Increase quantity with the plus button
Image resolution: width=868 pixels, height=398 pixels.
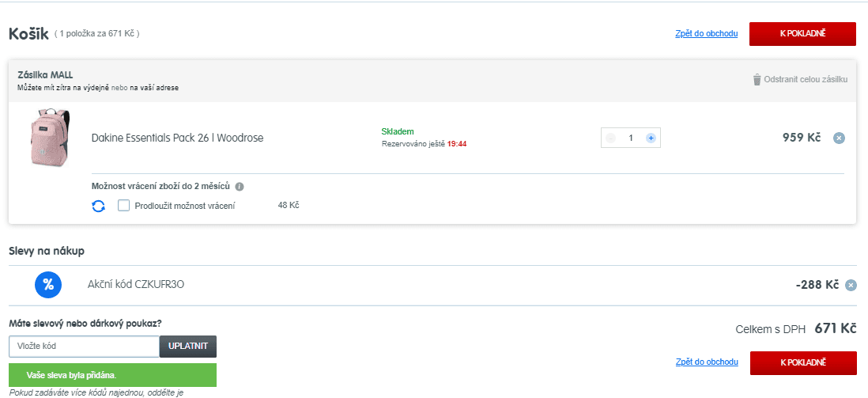(x=651, y=138)
